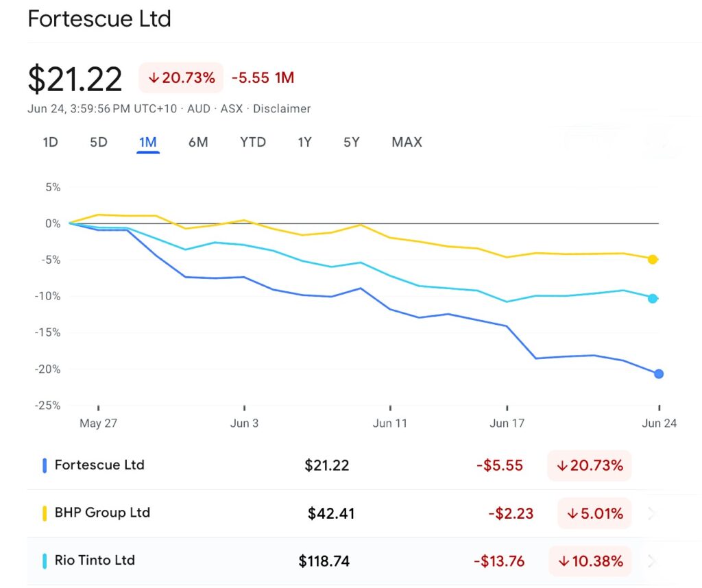This screenshot has width=702, height=588.
Task: Click the 20.73% badge beside the headline price
Action: coord(181,78)
